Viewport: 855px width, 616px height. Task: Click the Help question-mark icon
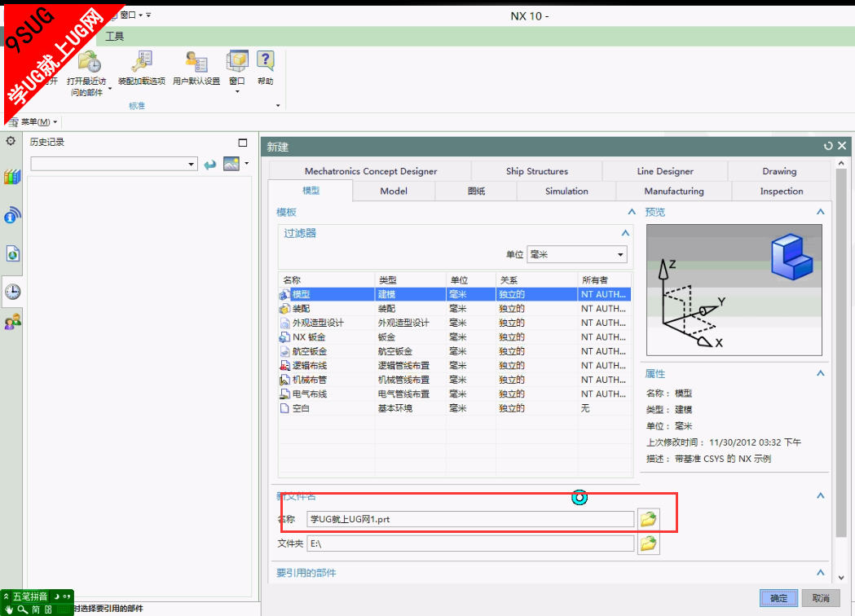pos(266,61)
